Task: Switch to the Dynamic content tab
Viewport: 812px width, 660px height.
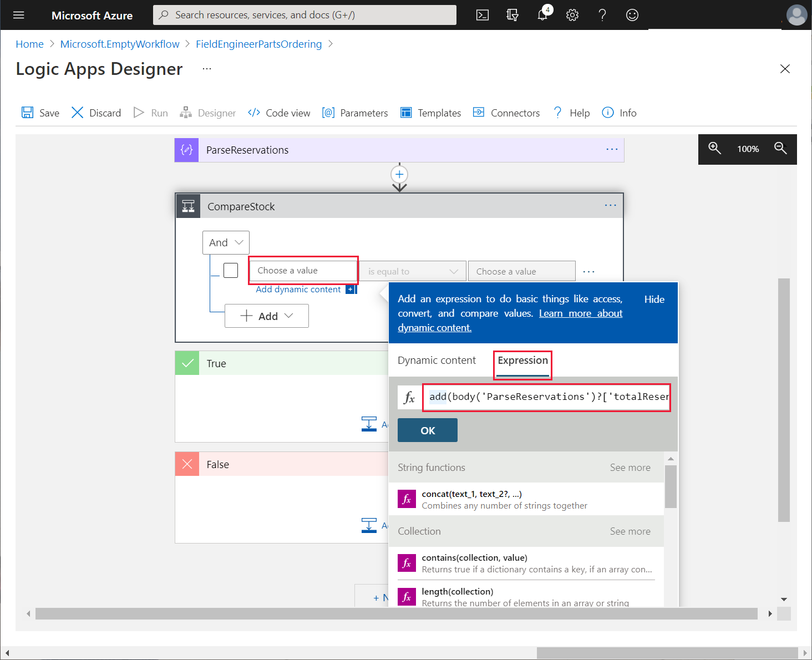Action: tap(437, 360)
